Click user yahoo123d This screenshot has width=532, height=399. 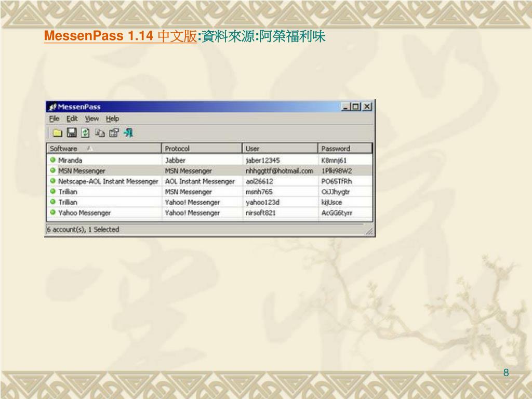pyautogui.click(x=262, y=203)
